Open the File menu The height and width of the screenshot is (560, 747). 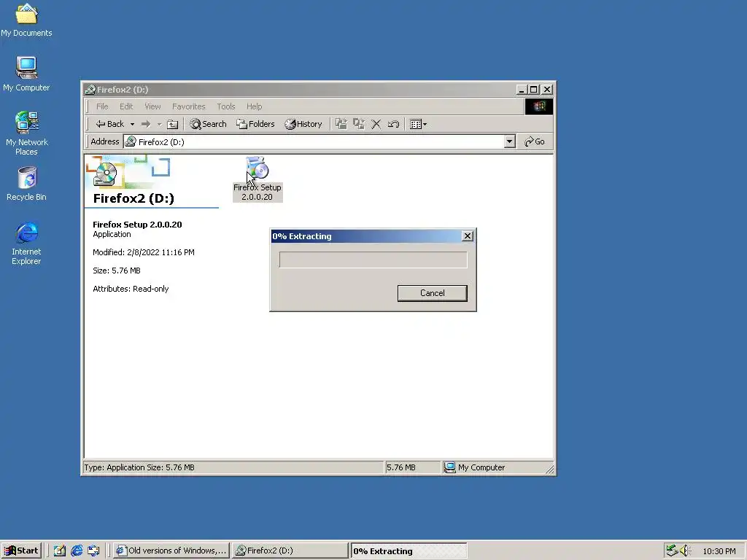click(102, 106)
